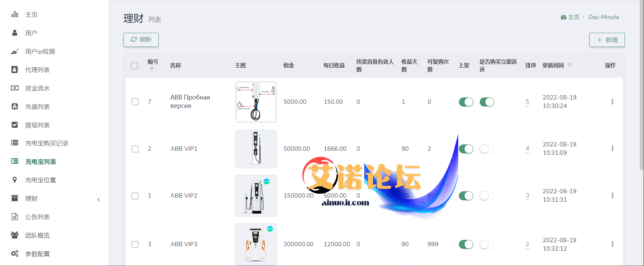Click the person icon beside 用户

point(15,33)
